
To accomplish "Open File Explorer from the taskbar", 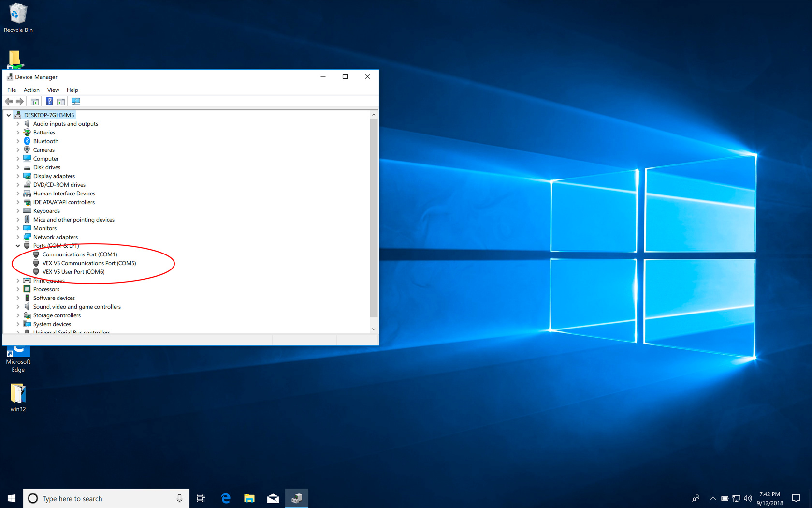I will (249, 498).
